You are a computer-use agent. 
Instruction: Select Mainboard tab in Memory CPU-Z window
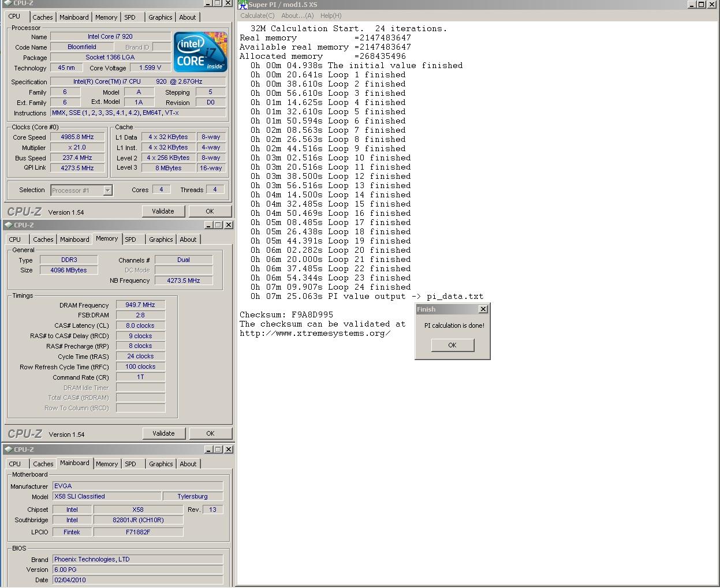(x=75, y=239)
